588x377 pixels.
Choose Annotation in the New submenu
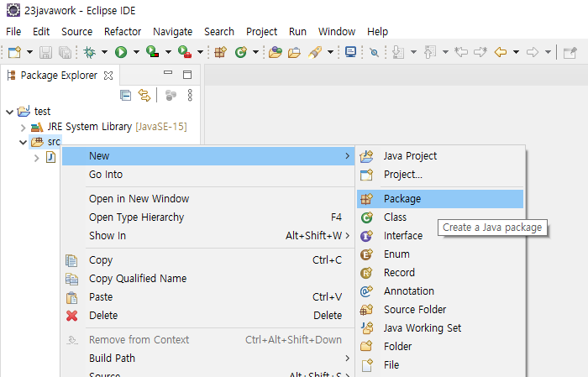coord(440,291)
